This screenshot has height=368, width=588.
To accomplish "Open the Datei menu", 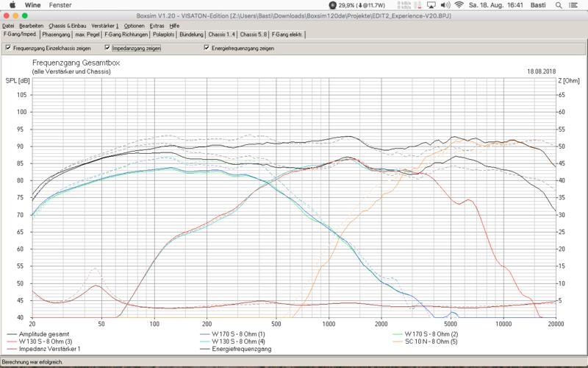I will (9, 25).
